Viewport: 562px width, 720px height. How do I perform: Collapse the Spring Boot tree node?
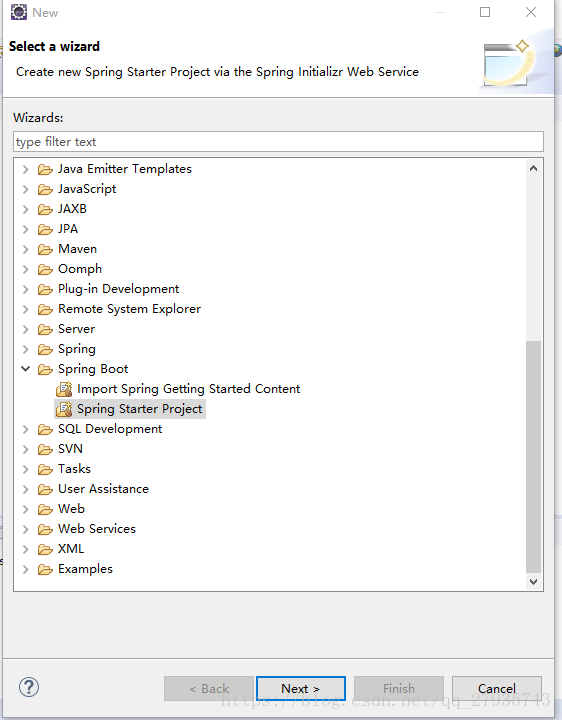tap(26, 369)
